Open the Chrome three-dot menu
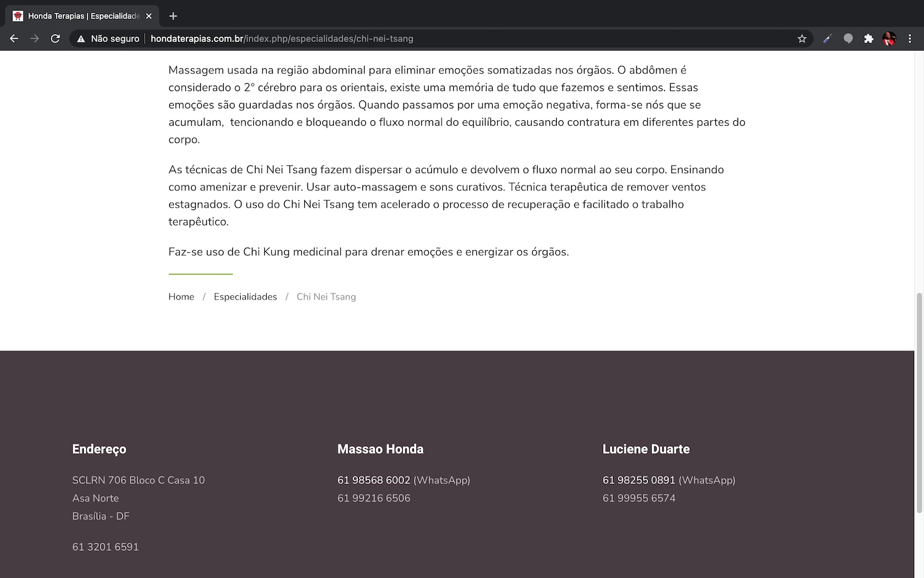This screenshot has height=578, width=924. (x=910, y=39)
